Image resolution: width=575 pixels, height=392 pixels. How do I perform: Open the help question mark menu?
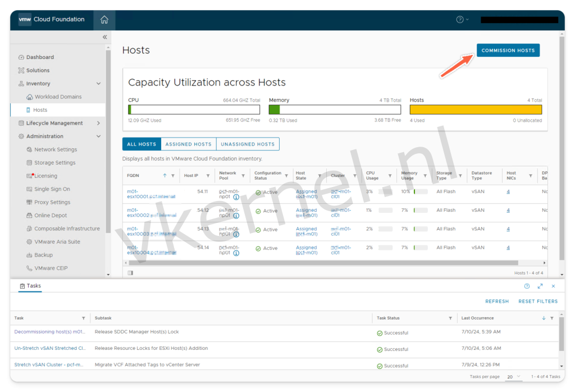(x=460, y=20)
